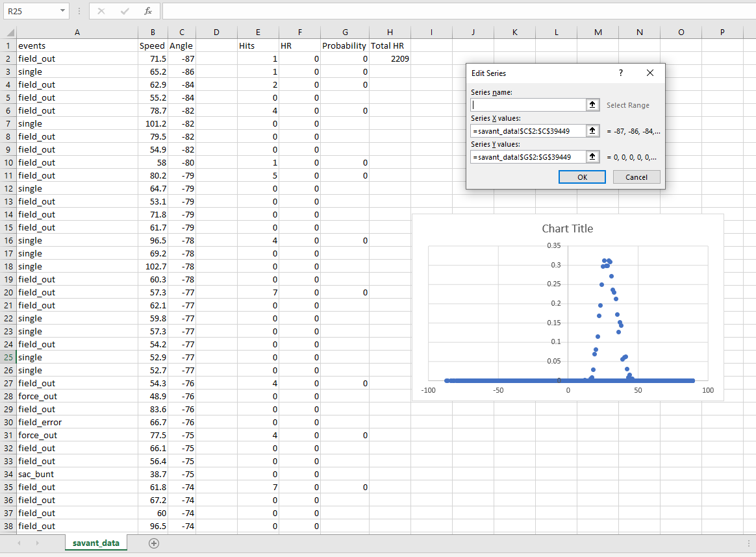Click the Edit Series help question mark
Image resolution: width=756 pixels, height=557 pixels.
[620, 73]
